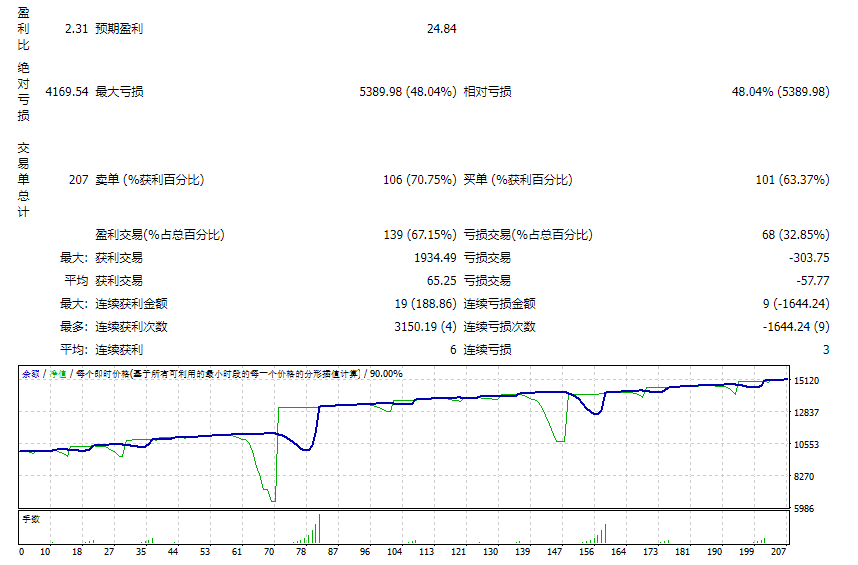Select the 最大亏损 label
Viewport: 858px width, 565px height.
coord(119,92)
